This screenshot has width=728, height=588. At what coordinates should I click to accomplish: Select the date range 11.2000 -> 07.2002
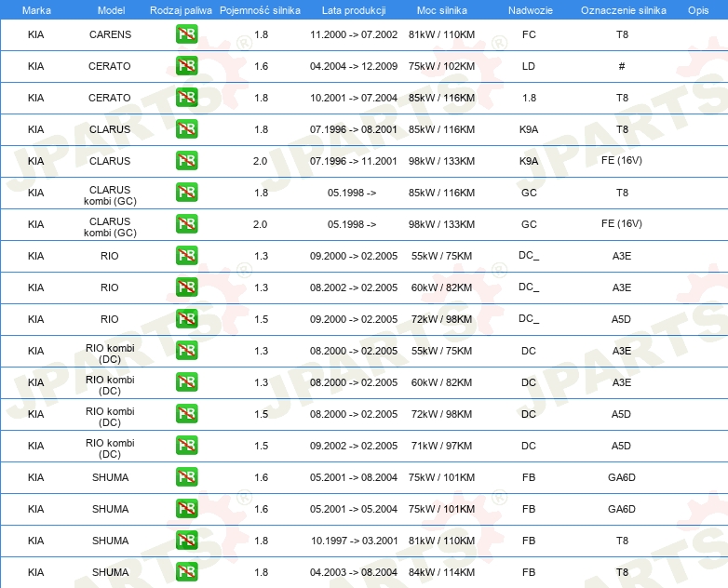354,34
